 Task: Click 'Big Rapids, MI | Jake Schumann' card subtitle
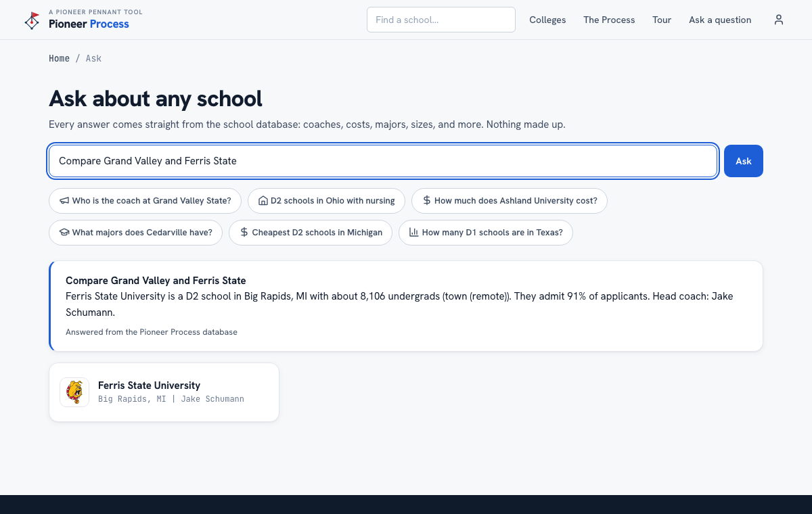click(171, 399)
